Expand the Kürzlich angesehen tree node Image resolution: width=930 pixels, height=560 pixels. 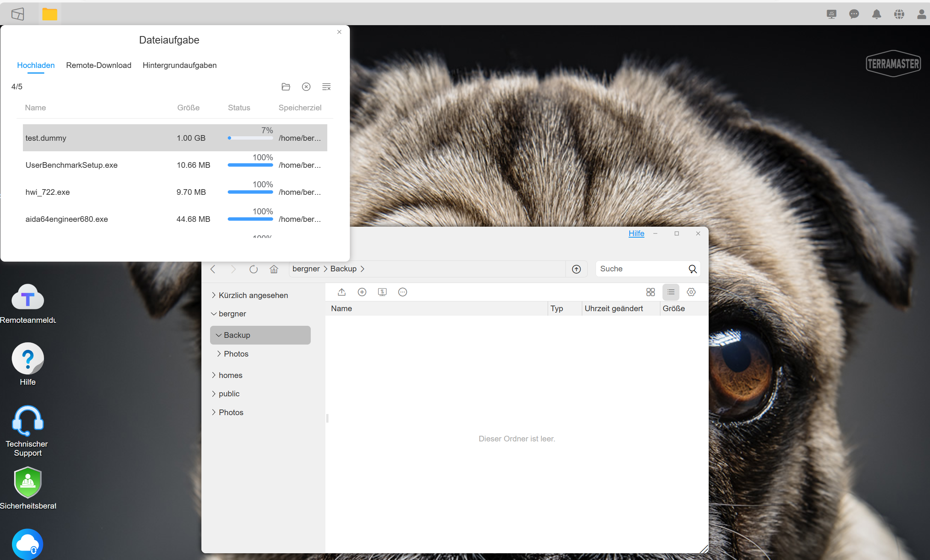click(214, 295)
